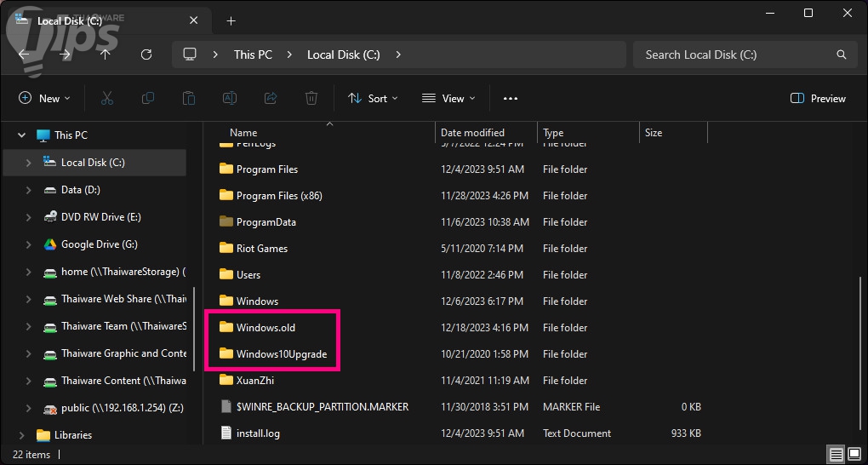This screenshot has height=465, width=868.
Task: Close the Local Disk (C:) tab
Action: 194,20
